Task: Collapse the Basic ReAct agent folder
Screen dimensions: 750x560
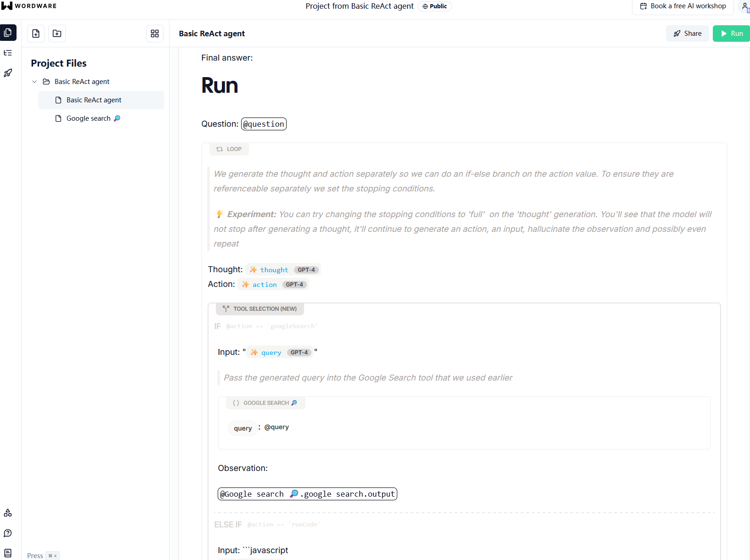Action: (x=34, y=82)
